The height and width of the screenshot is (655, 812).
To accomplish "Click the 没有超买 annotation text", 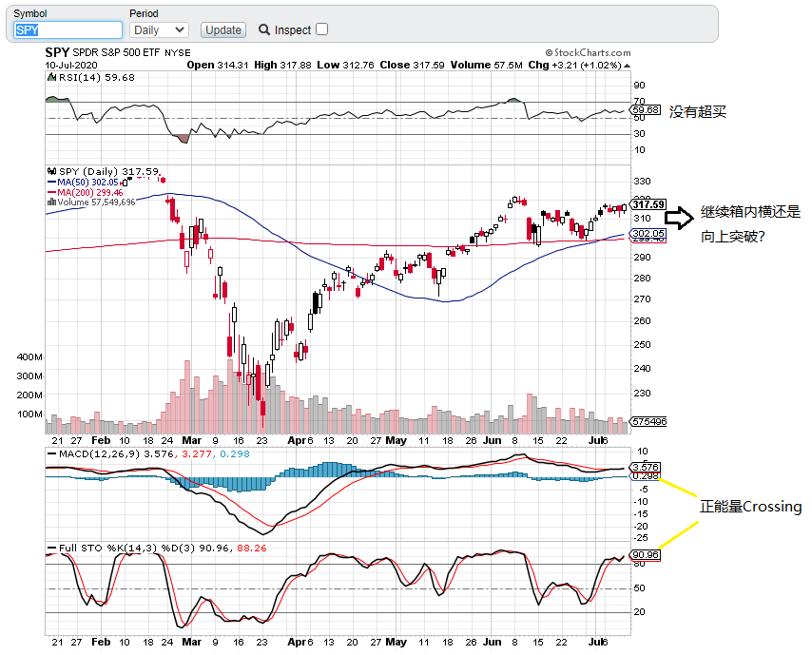I will (x=698, y=111).
